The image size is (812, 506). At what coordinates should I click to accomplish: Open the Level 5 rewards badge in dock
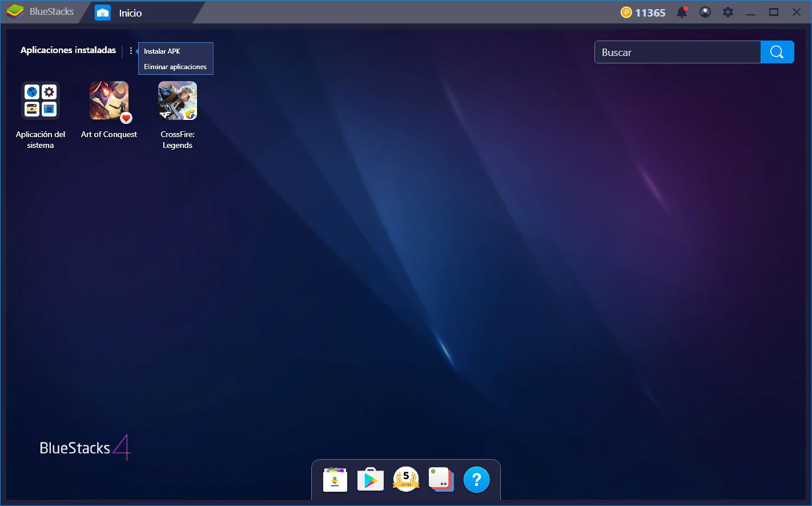pos(406,479)
